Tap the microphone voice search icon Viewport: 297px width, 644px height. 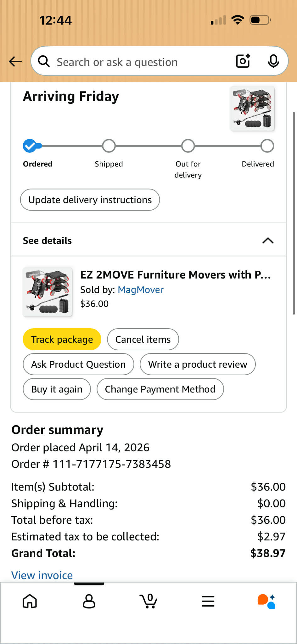click(x=273, y=61)
